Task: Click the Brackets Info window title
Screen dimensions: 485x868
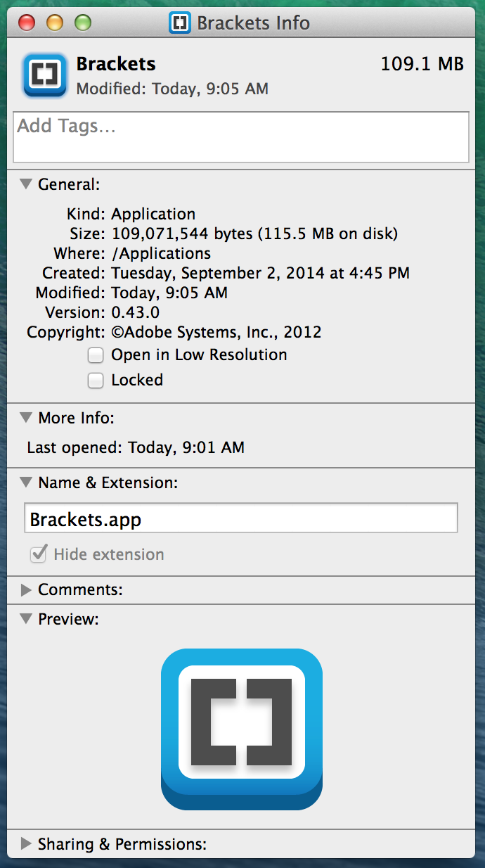Action: (253, 23)
